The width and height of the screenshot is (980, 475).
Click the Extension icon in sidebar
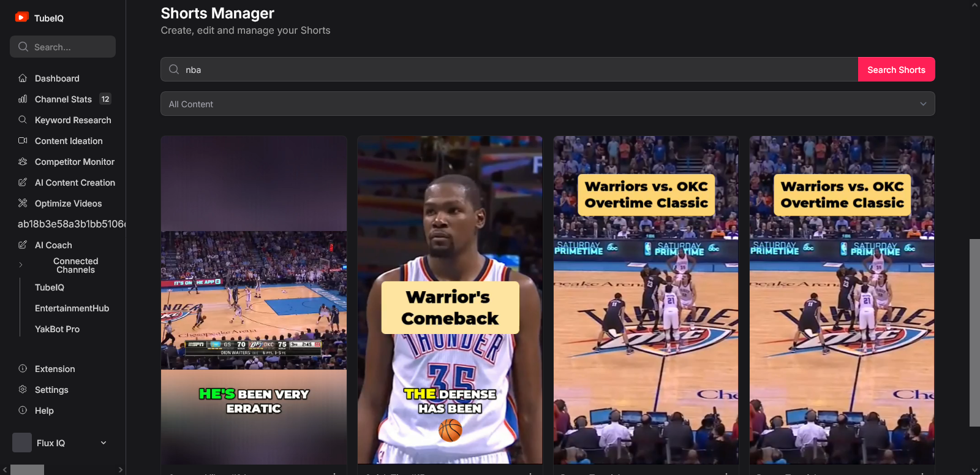[x=23, y=369]
